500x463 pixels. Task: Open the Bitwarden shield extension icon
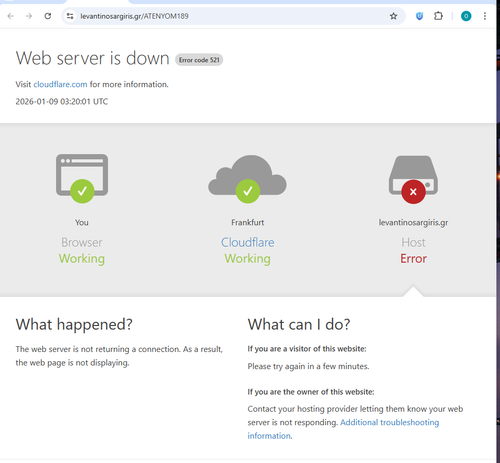click(419, 16)
